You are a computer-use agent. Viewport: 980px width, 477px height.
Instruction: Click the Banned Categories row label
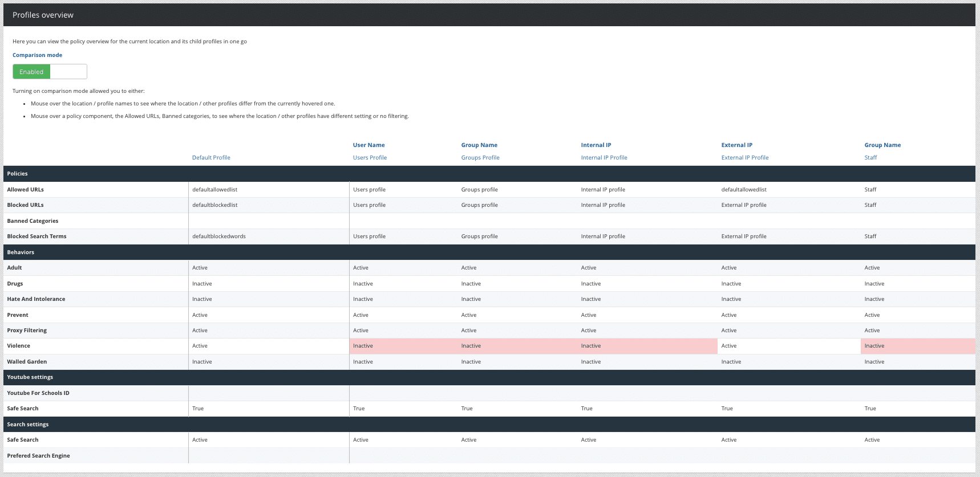[x=33, y=221]
